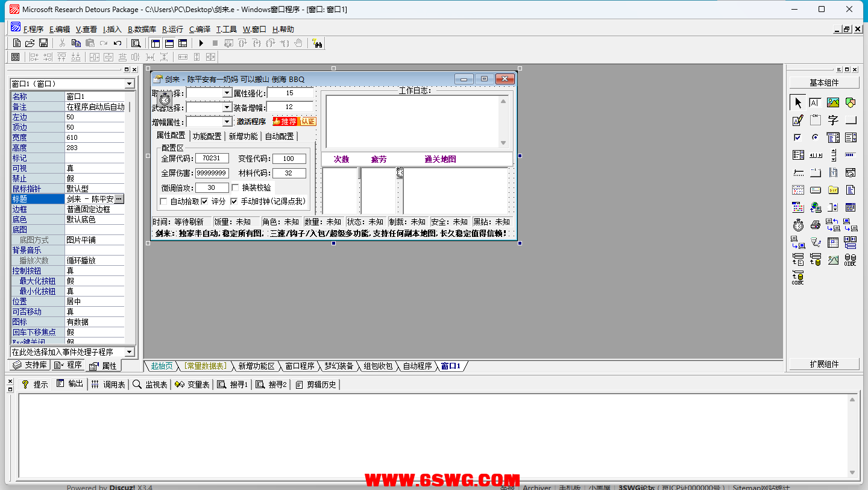Image resolution: width=868 pixels, height=490 pixels.
Task: Open the B.数据库 menu
Action: point(142,29)
